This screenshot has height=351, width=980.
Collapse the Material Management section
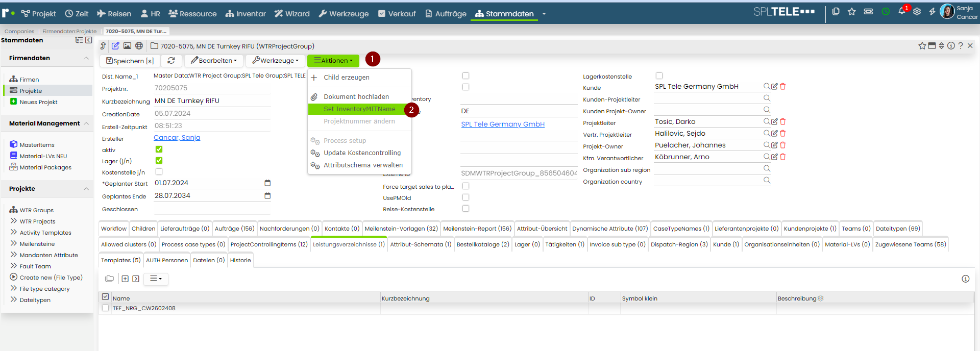click(x=86, y=123)
